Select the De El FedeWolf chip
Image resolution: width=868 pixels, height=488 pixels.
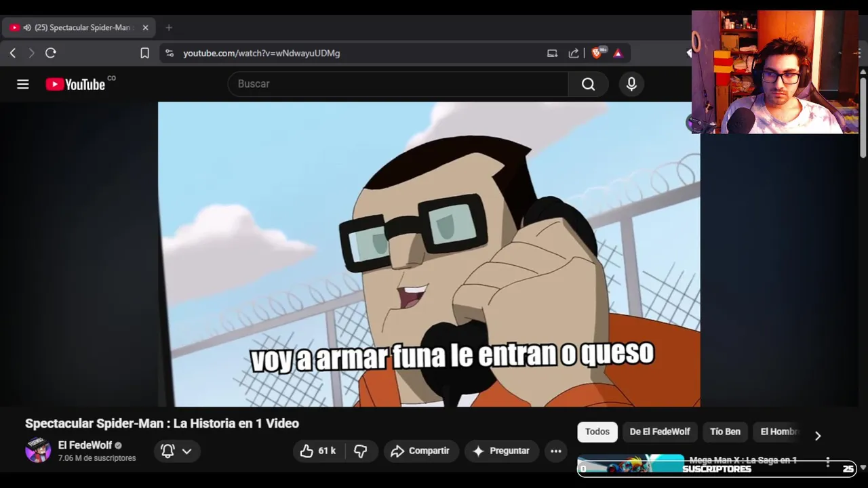(x=660, y=432)
